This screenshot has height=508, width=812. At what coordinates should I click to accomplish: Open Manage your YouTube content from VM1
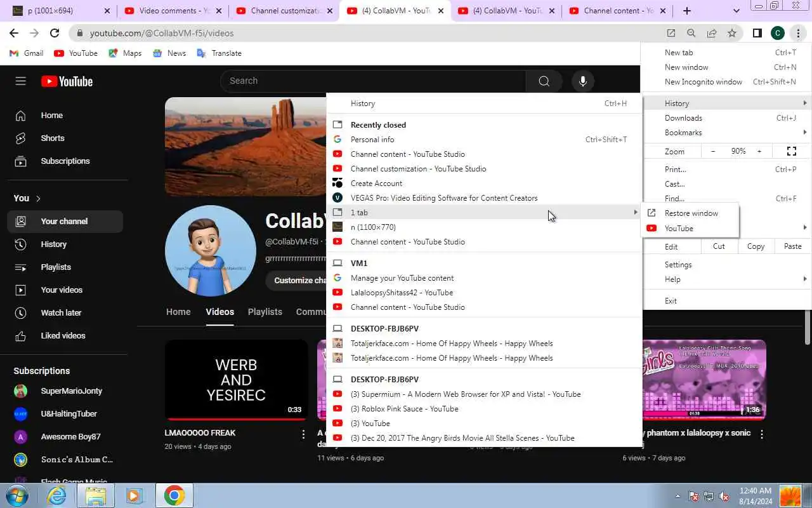click(485, 278)
